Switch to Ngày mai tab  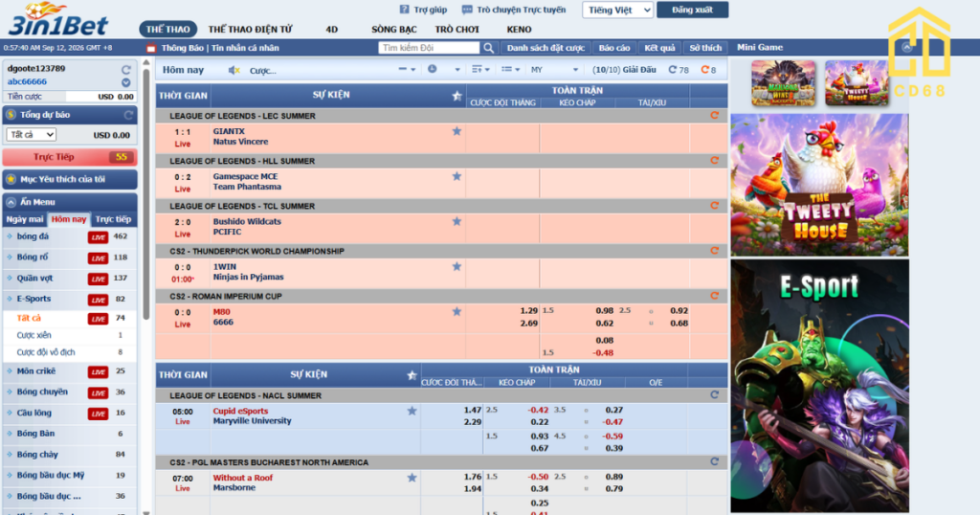(25, 219)
